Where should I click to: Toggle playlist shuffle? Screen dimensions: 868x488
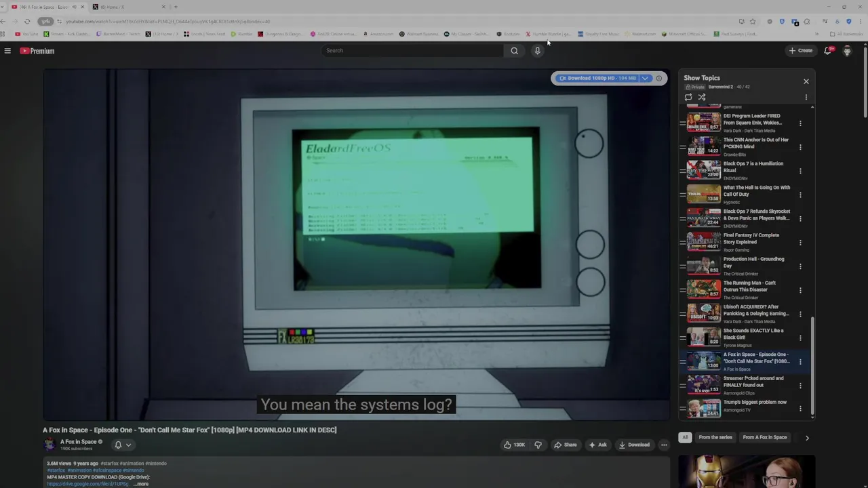702,97
